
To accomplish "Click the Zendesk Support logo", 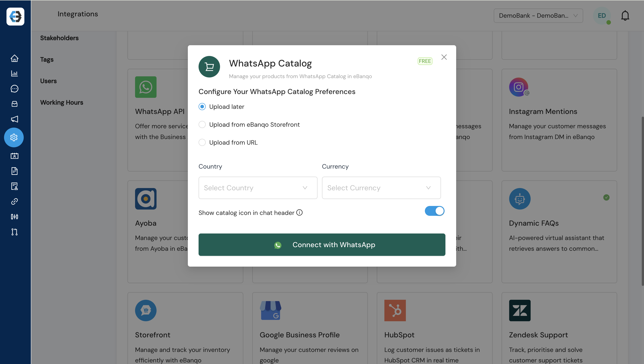I will [x=520, y=310].
